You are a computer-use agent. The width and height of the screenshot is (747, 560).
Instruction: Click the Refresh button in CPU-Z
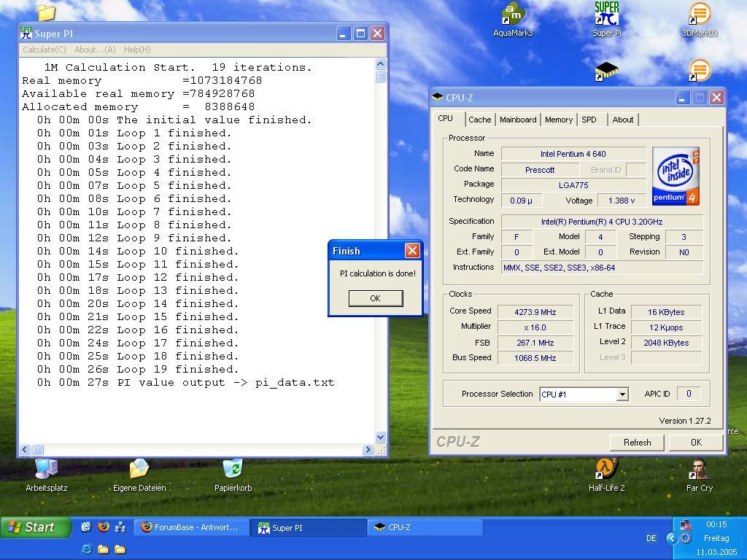pos(637,443)
